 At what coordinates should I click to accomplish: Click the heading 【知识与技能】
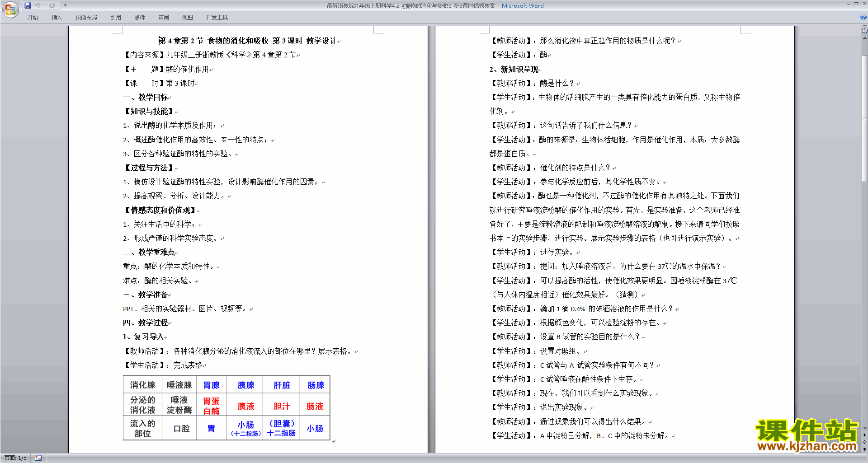pos(149,111)
